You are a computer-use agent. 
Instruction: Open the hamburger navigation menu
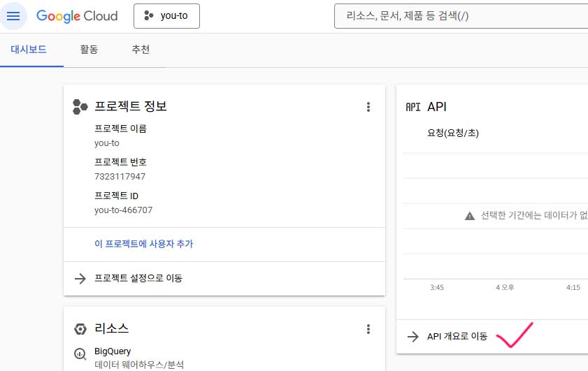[x=13, y=16]
